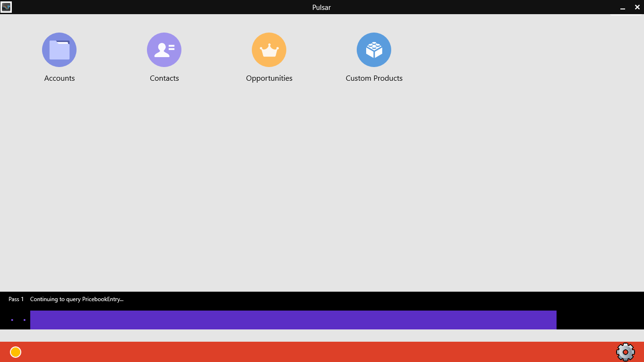Open the Contacts person icon
The width and height of the screenshot is (644, 362).
[164, 50]
